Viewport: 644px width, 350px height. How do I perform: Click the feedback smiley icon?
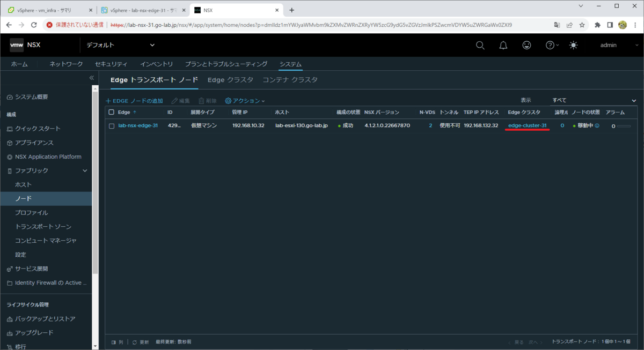(x=527, y=45)
